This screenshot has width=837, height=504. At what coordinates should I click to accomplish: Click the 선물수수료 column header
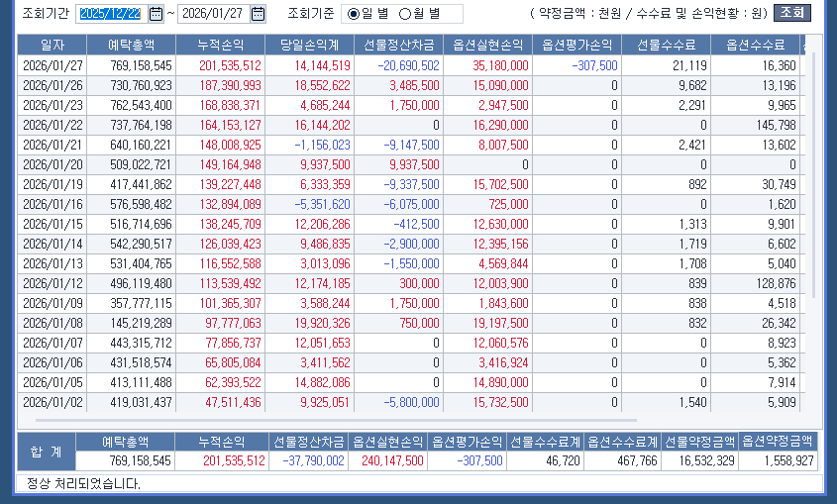pyautogui.click(x=667, y=46)
